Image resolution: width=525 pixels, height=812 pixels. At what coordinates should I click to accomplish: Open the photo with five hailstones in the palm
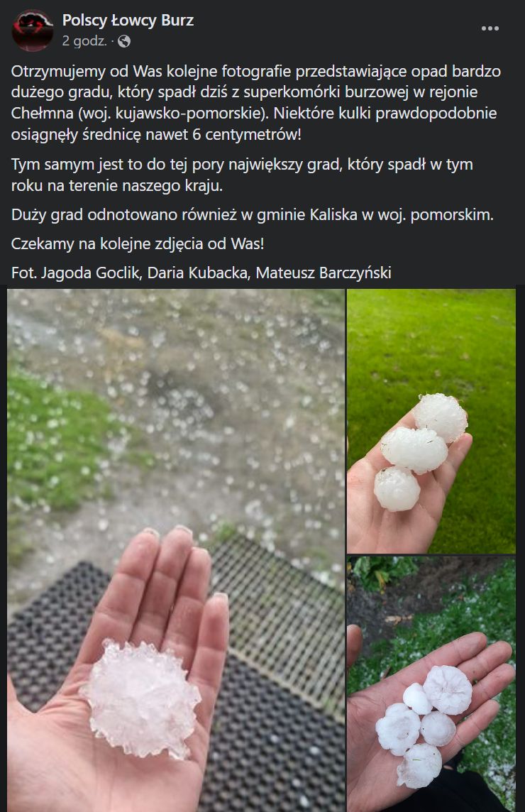click(x=431, y=685)
